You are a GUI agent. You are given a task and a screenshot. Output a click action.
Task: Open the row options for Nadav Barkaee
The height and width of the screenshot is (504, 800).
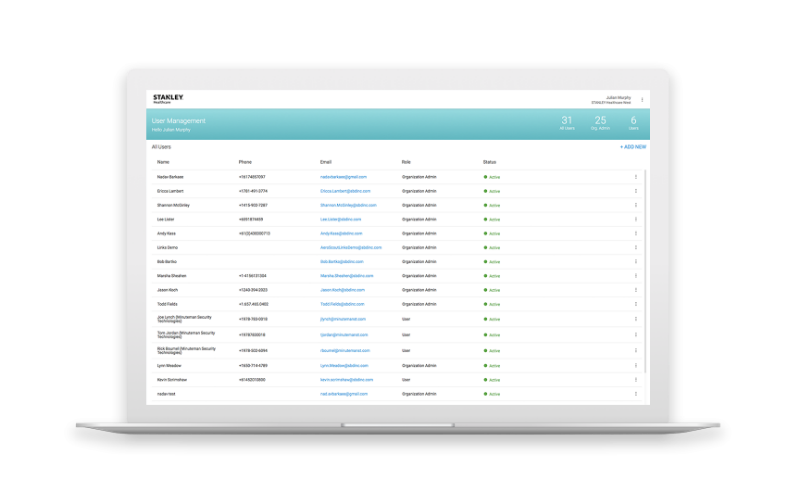point(635,177)
